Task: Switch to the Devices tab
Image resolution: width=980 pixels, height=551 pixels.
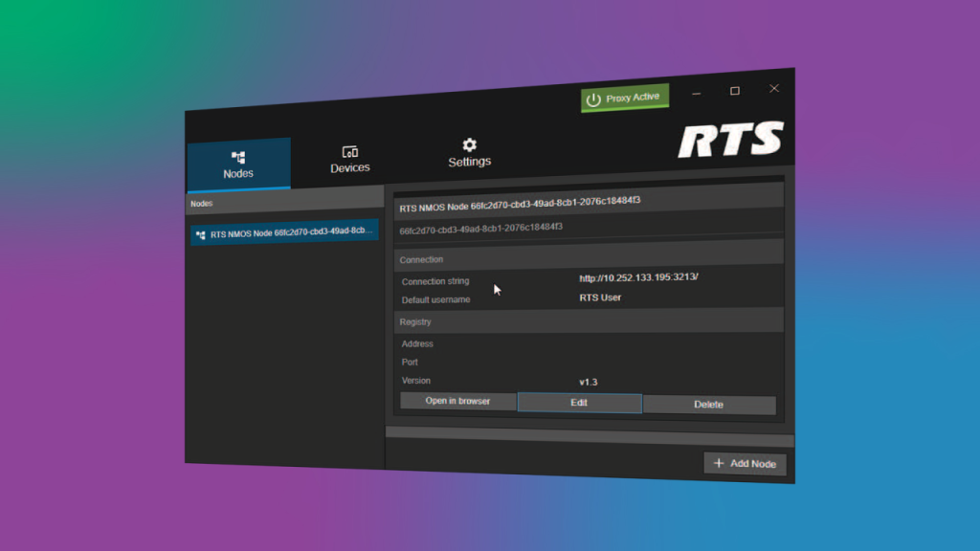Action: pos(350,160)
